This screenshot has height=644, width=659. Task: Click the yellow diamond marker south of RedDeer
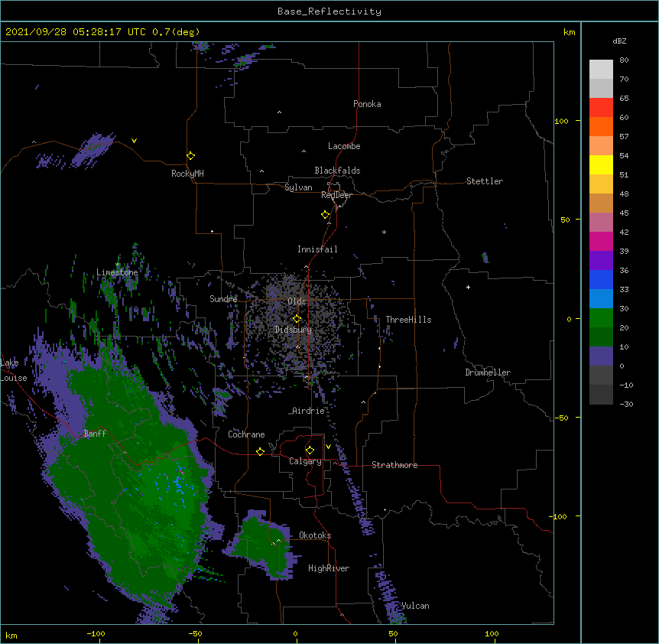point(326,215)
